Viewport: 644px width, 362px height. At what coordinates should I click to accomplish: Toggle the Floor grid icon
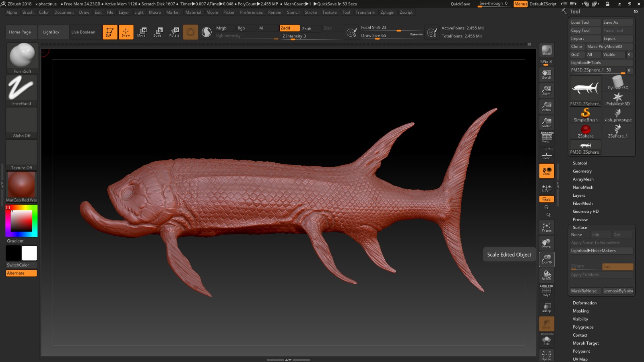pyautogui.click(x=546, y=155)
